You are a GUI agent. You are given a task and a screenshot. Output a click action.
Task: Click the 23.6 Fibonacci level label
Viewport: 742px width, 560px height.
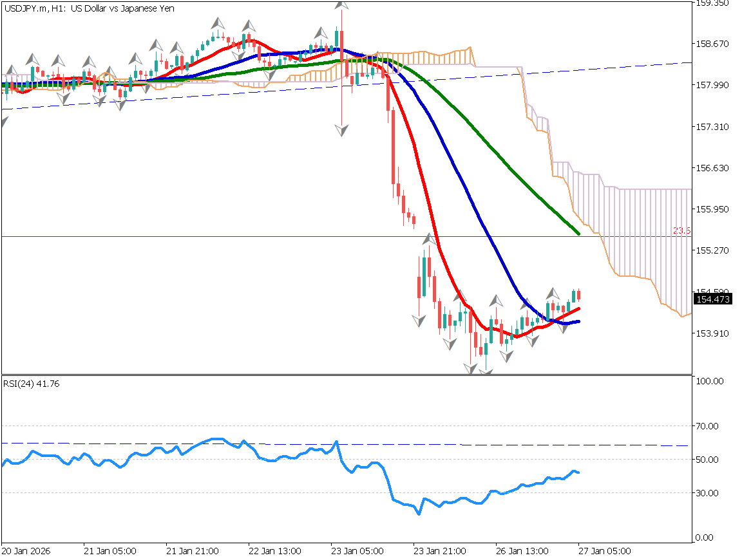[681, 230]
